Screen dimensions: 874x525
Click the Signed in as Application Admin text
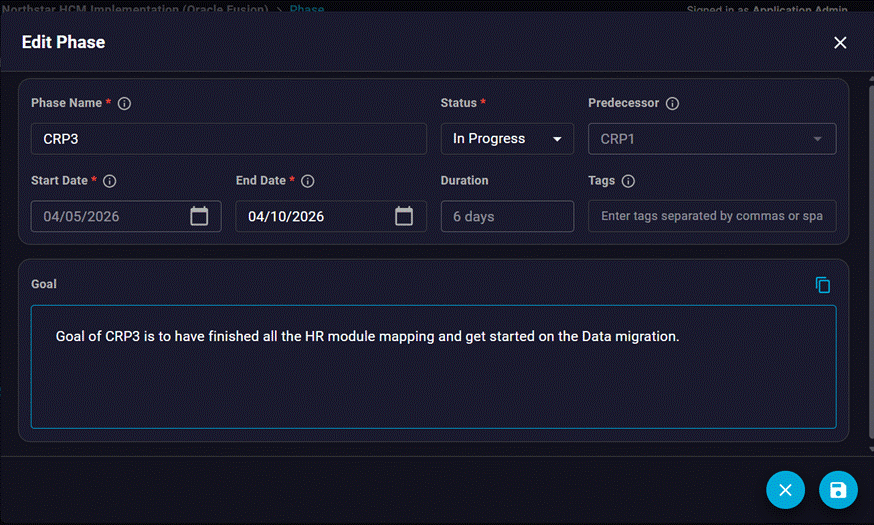(767, 9)
